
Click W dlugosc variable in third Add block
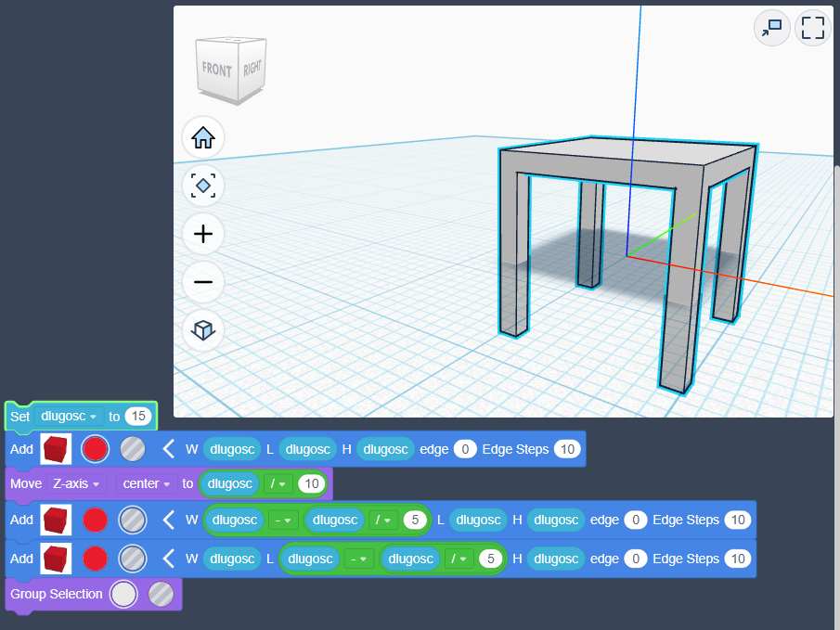[232, 559]
